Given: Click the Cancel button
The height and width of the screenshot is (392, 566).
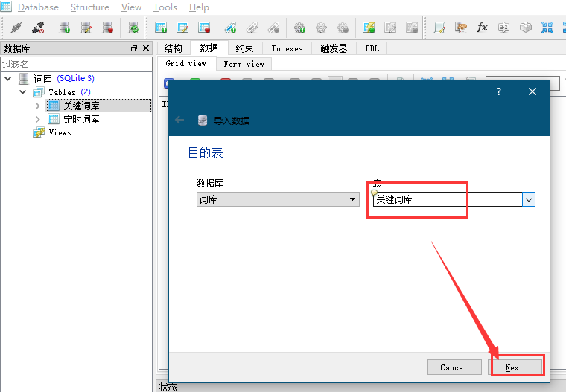Looking at the screenshot, I should tap(454, 367).
